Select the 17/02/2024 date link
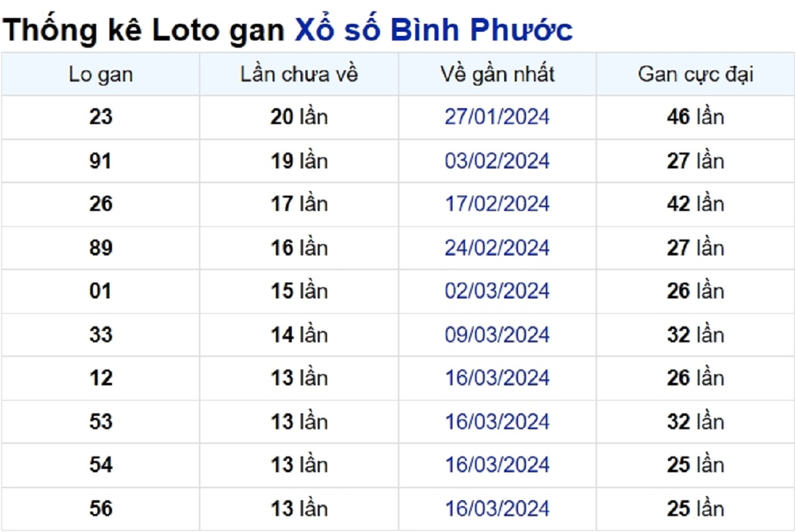796x532 pixels. click(497, 204)
